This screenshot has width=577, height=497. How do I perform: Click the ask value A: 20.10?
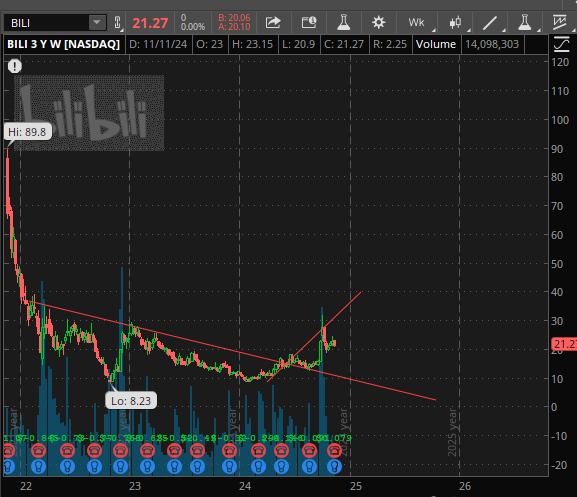pos(234,27)
